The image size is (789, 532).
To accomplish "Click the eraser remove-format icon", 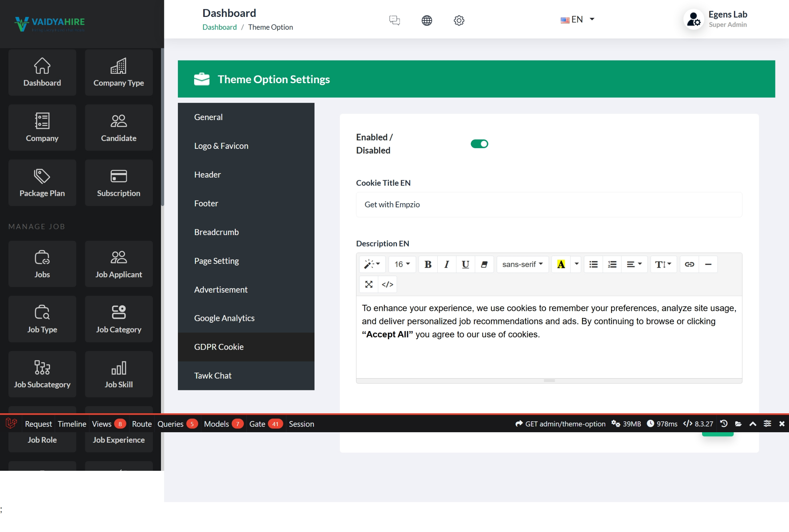I will tap(484, 264).
